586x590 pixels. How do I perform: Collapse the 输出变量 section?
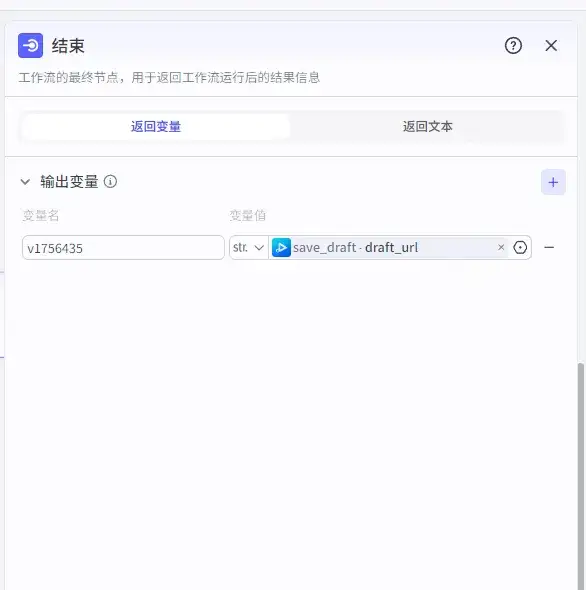coord(25,182)
